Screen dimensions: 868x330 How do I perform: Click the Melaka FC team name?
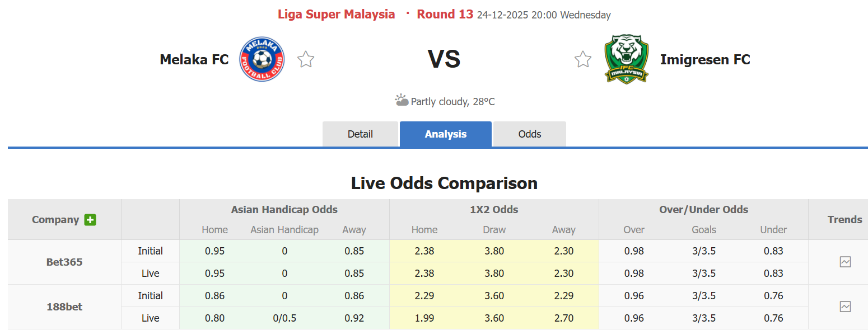coord(194,59)
